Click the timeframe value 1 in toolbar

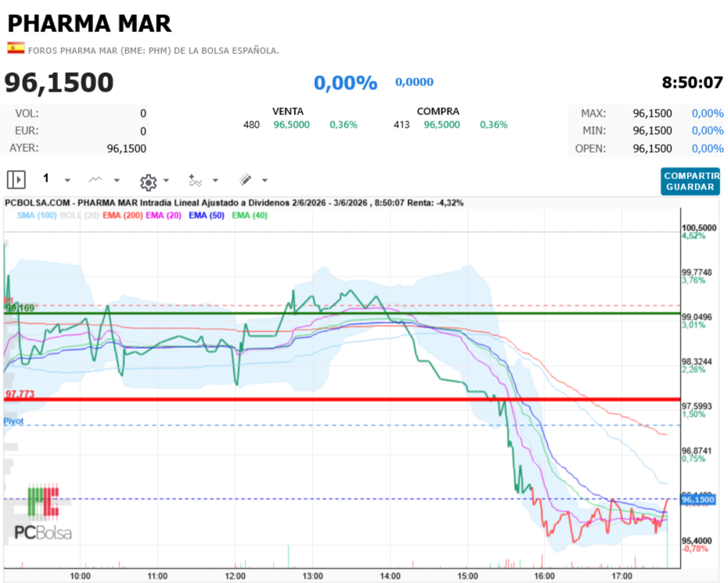point(46,178)
